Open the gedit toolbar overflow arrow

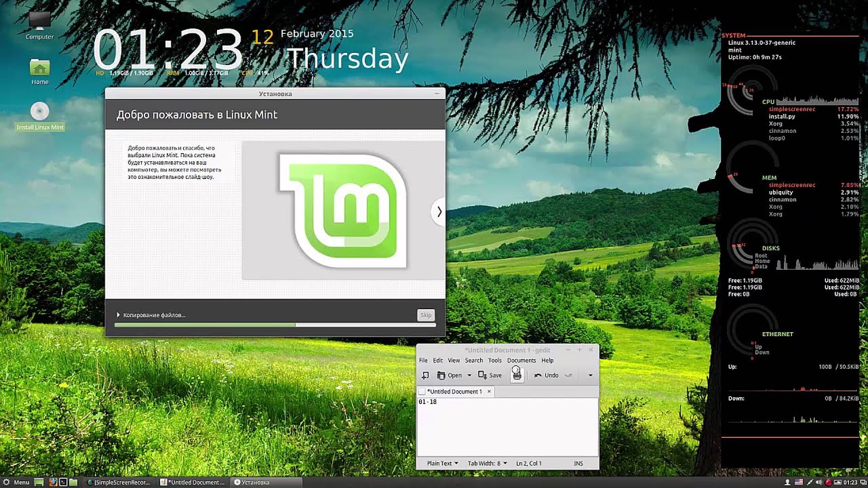[x=590, y=375]
